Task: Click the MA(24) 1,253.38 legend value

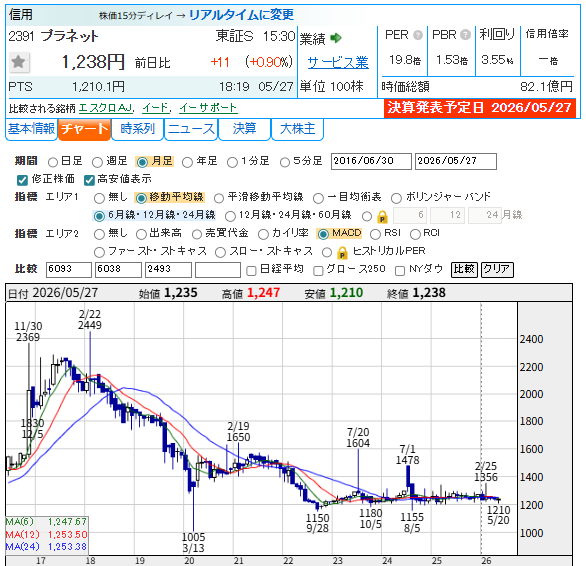Action: pos(67,547)
